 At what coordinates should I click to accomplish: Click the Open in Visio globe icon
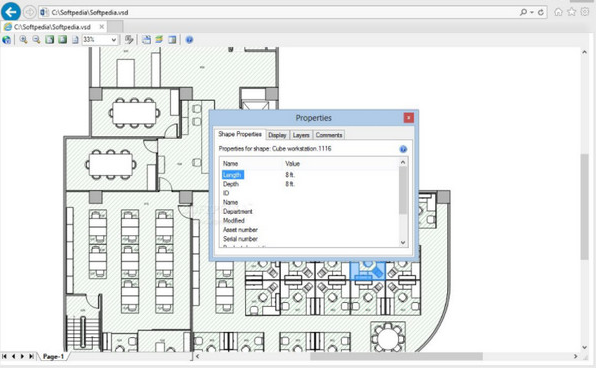pyautogui.click(x=6, y=40)
